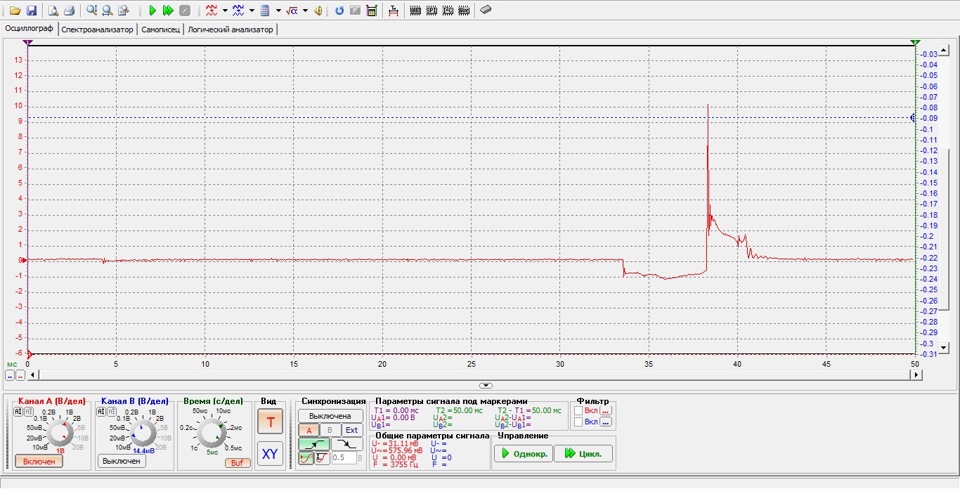Click the blue trigger level marker on right edge
960x489 pixels.
point(913,118)
